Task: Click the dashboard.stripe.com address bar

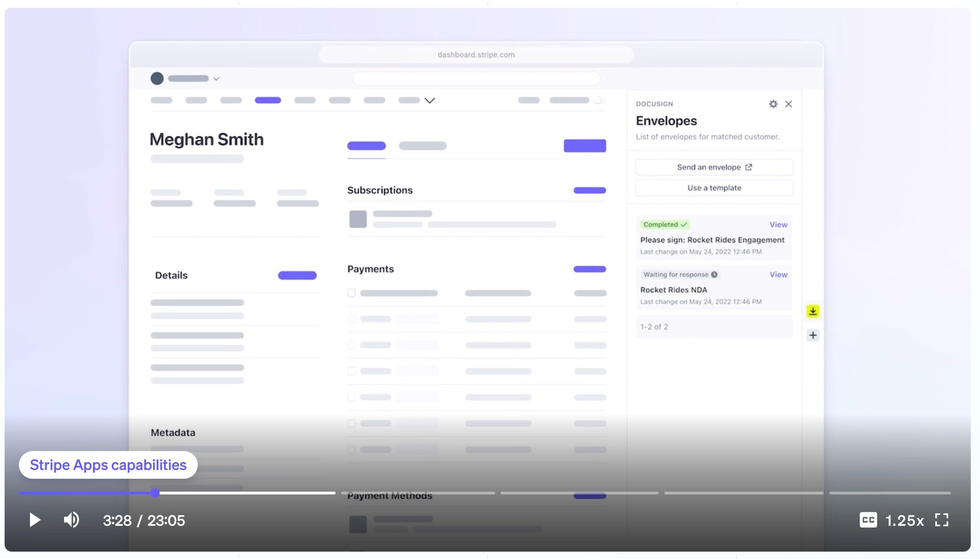Action: [x=476, y=54]
